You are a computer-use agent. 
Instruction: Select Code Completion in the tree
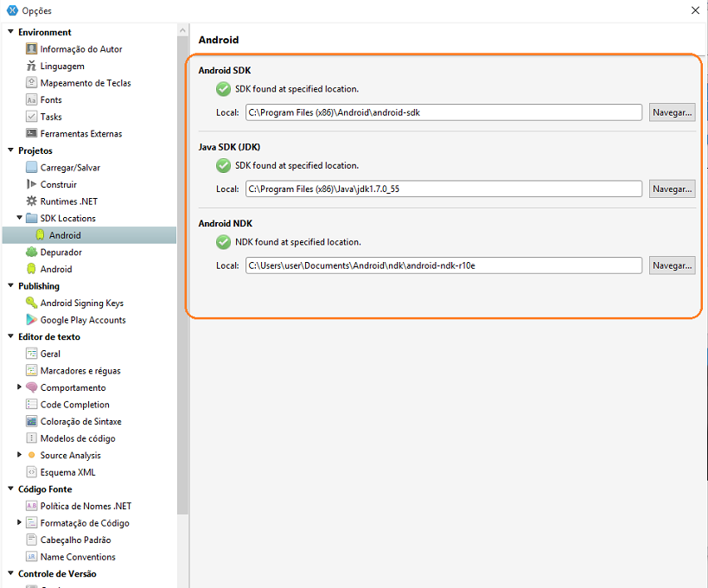pos(74,405)
